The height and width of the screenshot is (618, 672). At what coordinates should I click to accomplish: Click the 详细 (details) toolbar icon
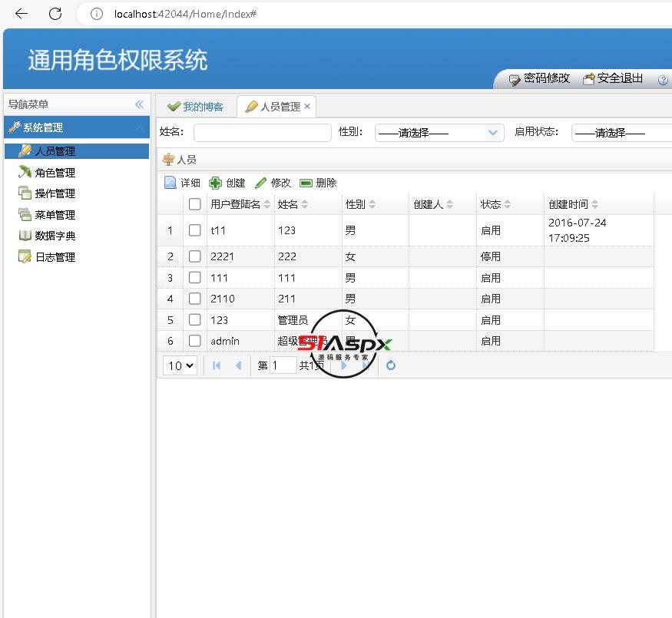(171, 183)
